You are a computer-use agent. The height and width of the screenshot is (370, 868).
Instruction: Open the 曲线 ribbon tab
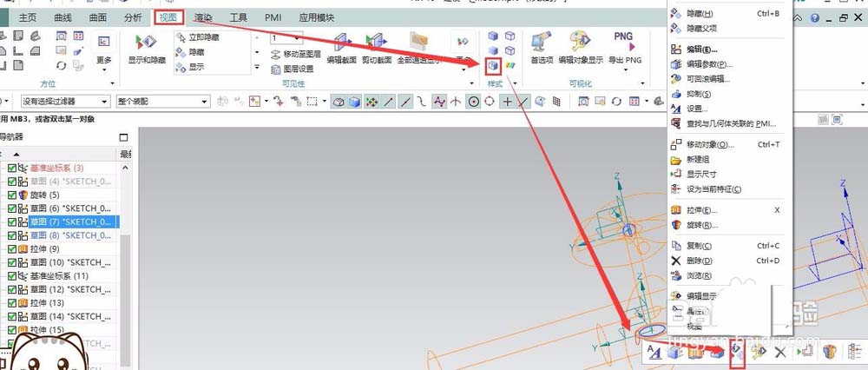point(62,17)
